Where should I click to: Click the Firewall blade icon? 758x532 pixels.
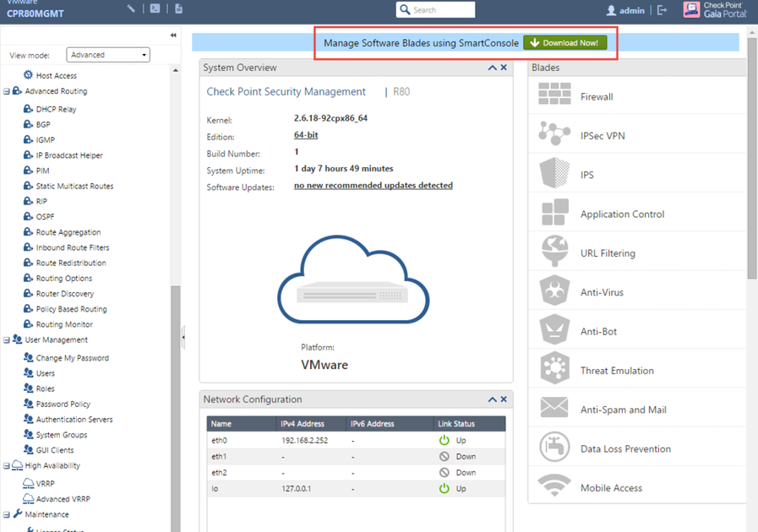[554, 94]
